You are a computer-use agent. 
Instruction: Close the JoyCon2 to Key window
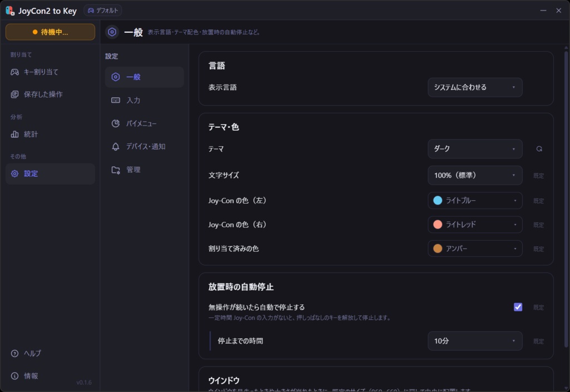(559, 11)
